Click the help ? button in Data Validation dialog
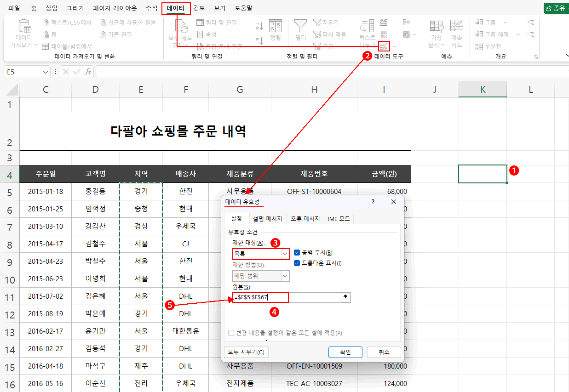Viewport: 569px width, 392px height. 373,202
